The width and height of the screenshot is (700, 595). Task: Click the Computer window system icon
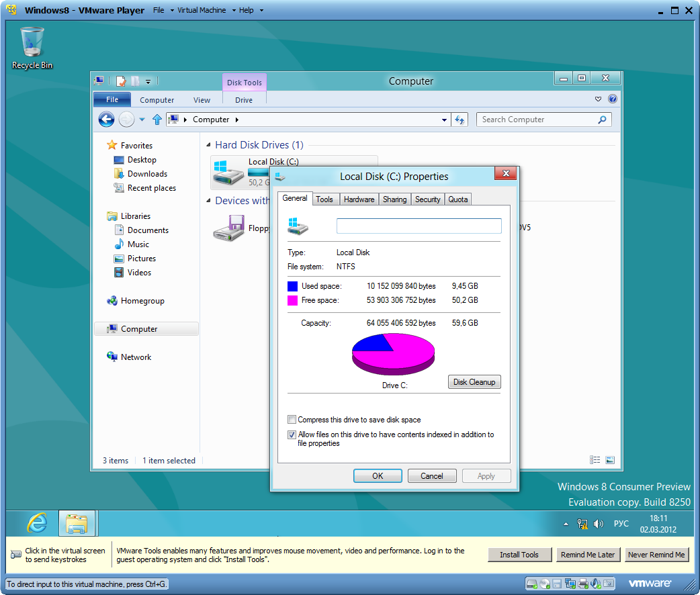point(99,81)
